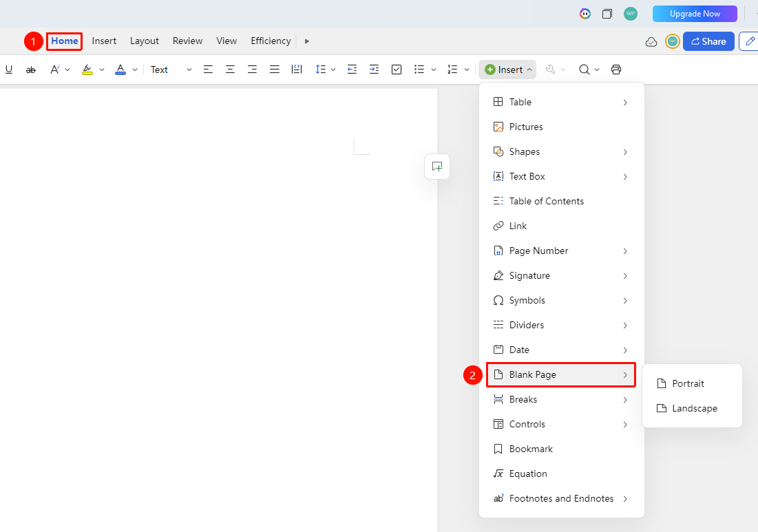Click the user avatar in the title bar

pos(631,14)
